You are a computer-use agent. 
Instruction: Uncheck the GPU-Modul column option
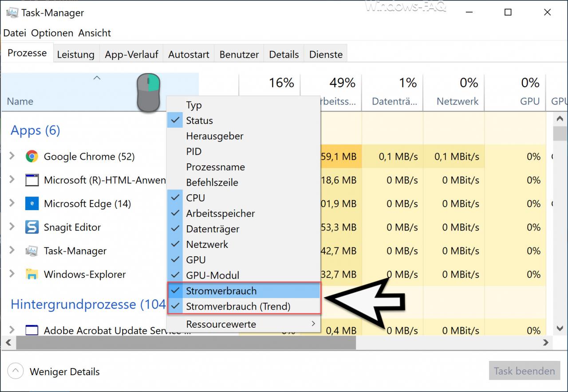(243, 275)
